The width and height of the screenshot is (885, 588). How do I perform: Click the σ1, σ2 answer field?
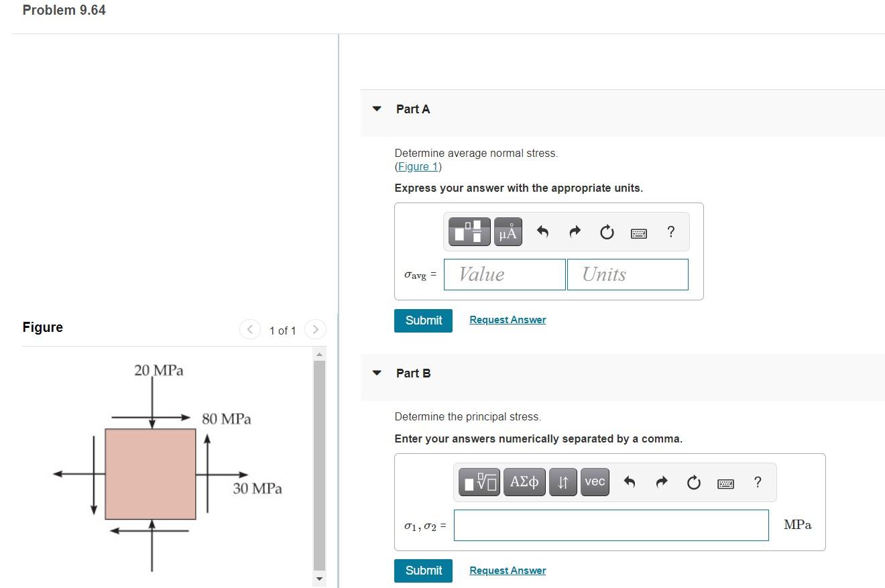tap(611, 525)
